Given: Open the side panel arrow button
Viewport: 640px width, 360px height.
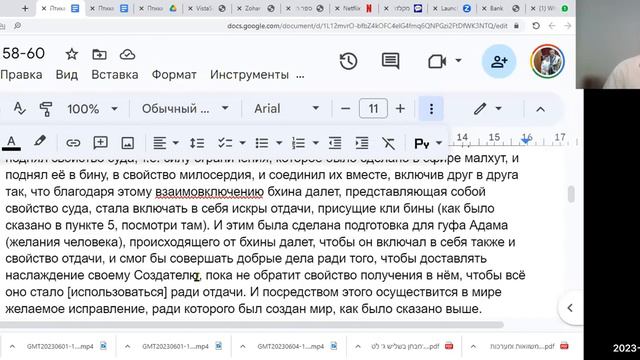Looking at the screenshot, I should (570, 308).
